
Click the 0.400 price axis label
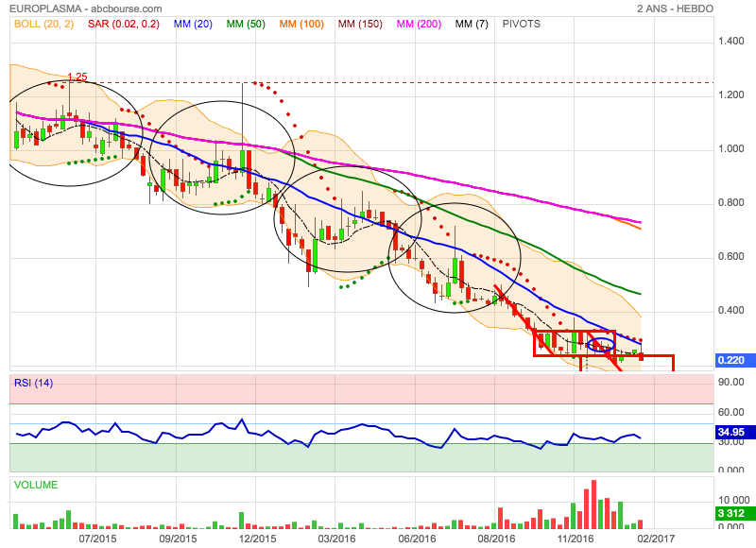730,311
